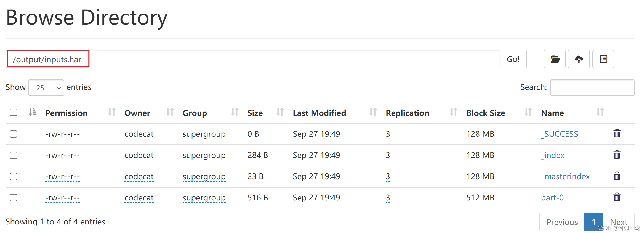Edit permission of _masterindex row
The width and height of the screenshot is (644, 233).
62,176
